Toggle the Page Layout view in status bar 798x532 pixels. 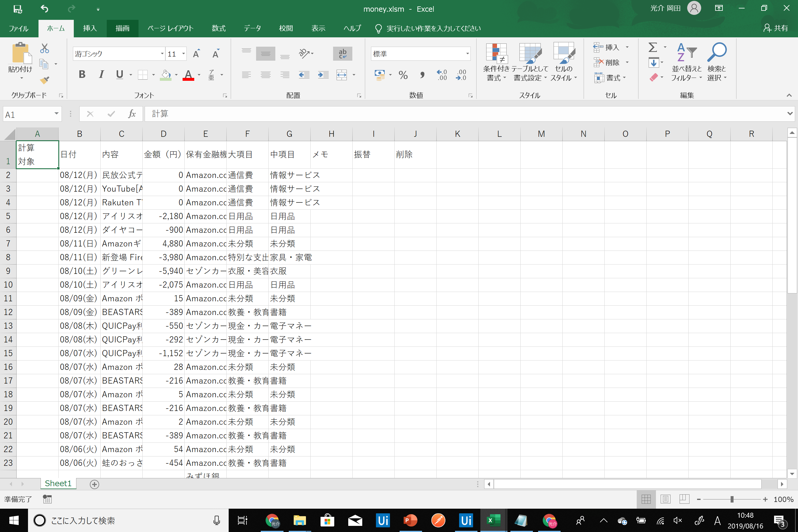[665, 499]
